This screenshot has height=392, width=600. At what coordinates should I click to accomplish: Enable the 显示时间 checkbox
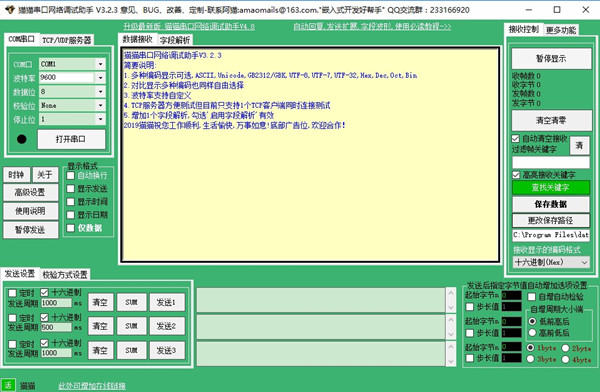click(x=70, y=202)
